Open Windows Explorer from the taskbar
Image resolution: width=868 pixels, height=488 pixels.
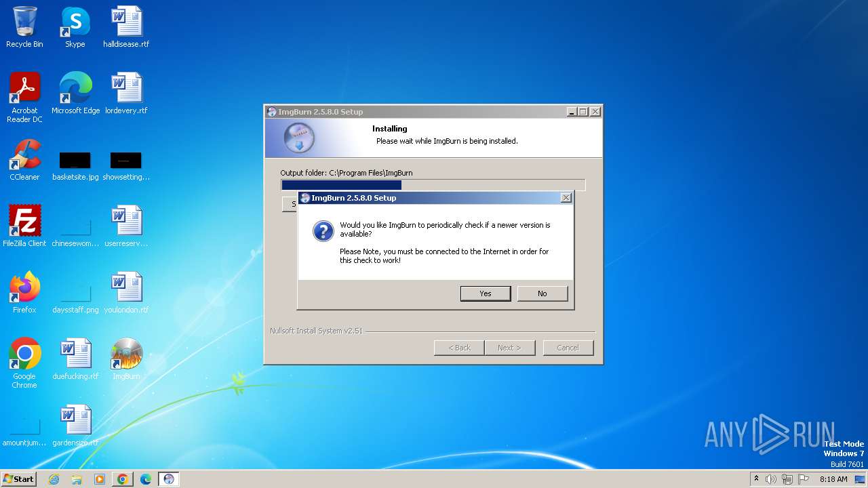pyautogui.click(x=77, y=479)
